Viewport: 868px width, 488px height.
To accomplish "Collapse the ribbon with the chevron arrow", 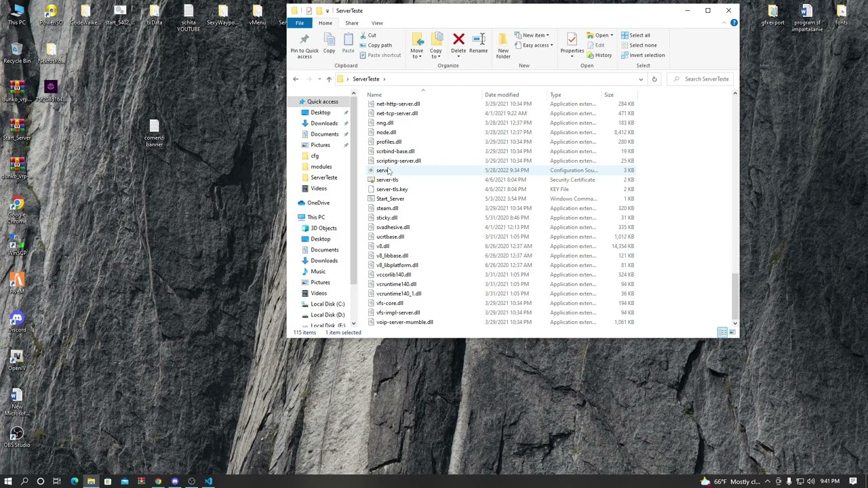I will click(724, 23).
